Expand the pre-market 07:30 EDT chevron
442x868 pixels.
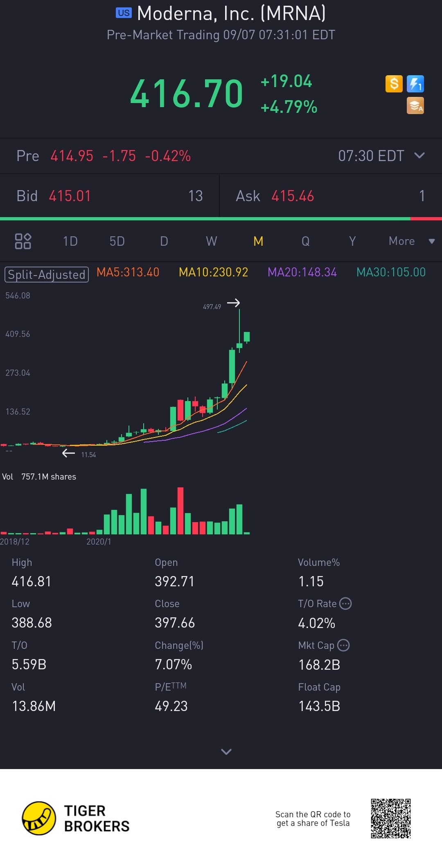[x=419, y=155]
